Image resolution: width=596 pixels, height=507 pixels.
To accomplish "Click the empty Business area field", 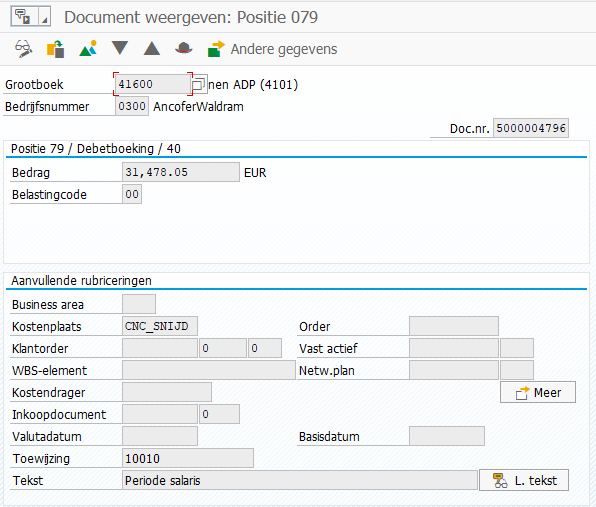I will (x=139, y=304).
